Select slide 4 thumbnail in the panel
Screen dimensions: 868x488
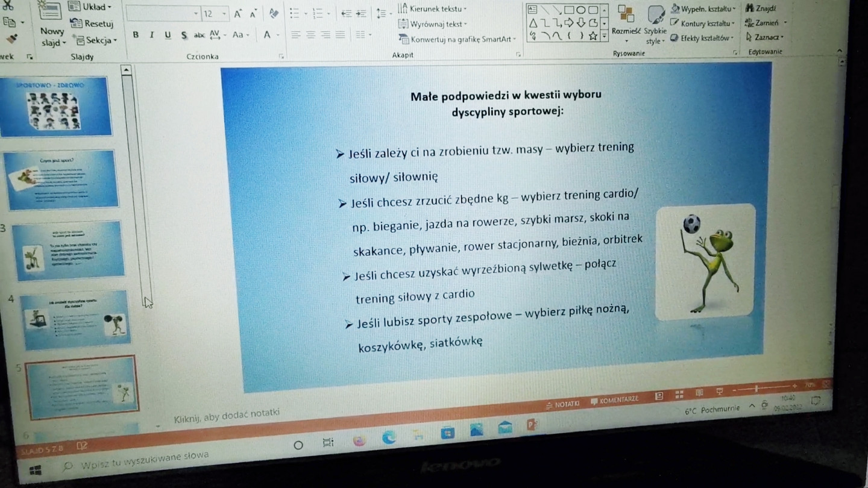(x=75, y=320)
